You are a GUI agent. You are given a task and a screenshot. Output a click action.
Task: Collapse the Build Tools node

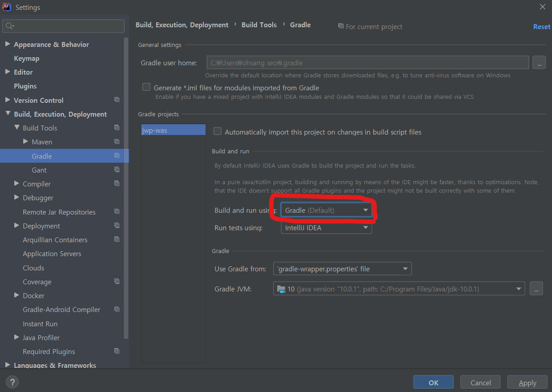point(17,127)
